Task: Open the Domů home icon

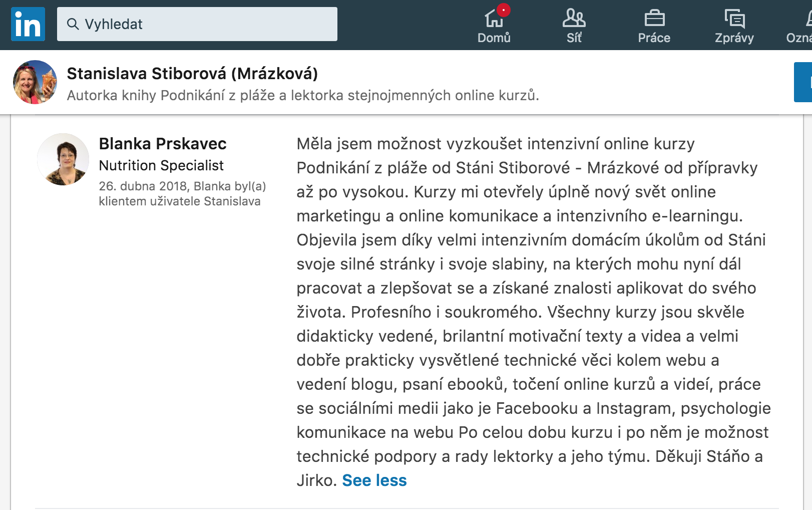Action: click(x=494, y=19)
